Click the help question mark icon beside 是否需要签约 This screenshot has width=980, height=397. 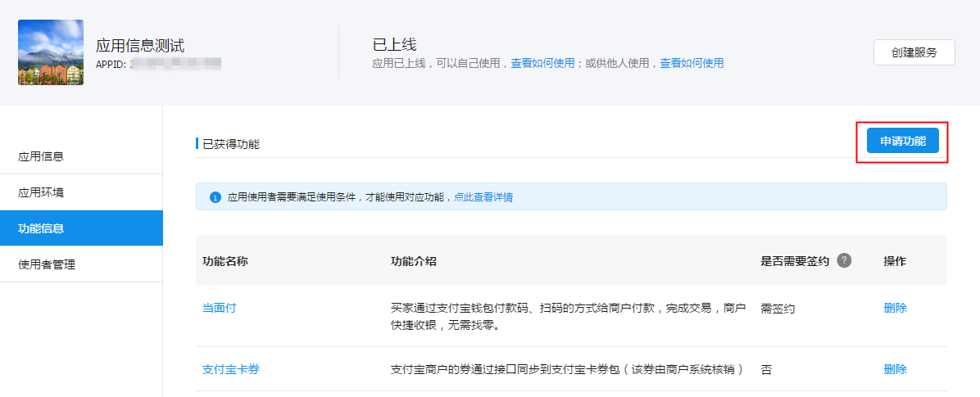[x=844, y=261]
